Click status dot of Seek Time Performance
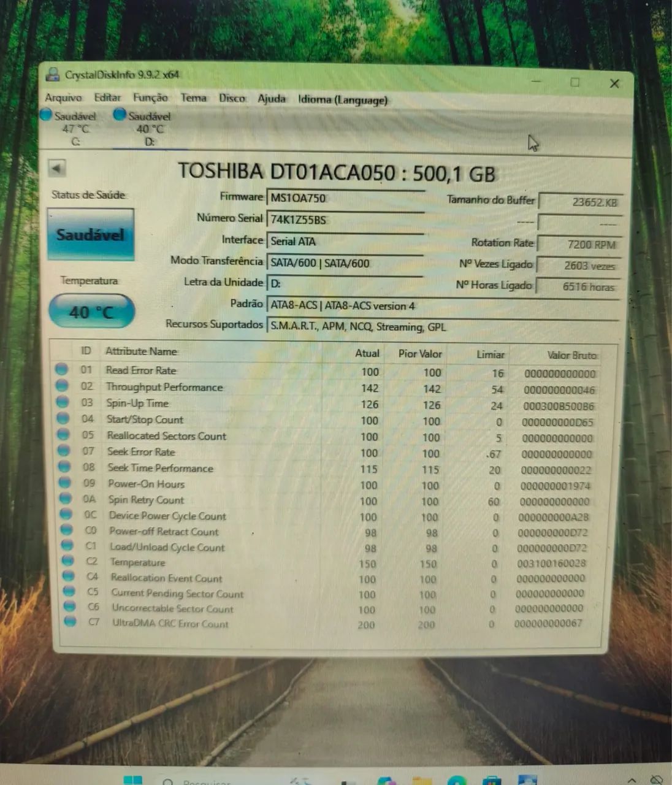This screenshot has height=785, width=672. pos(65,467)
